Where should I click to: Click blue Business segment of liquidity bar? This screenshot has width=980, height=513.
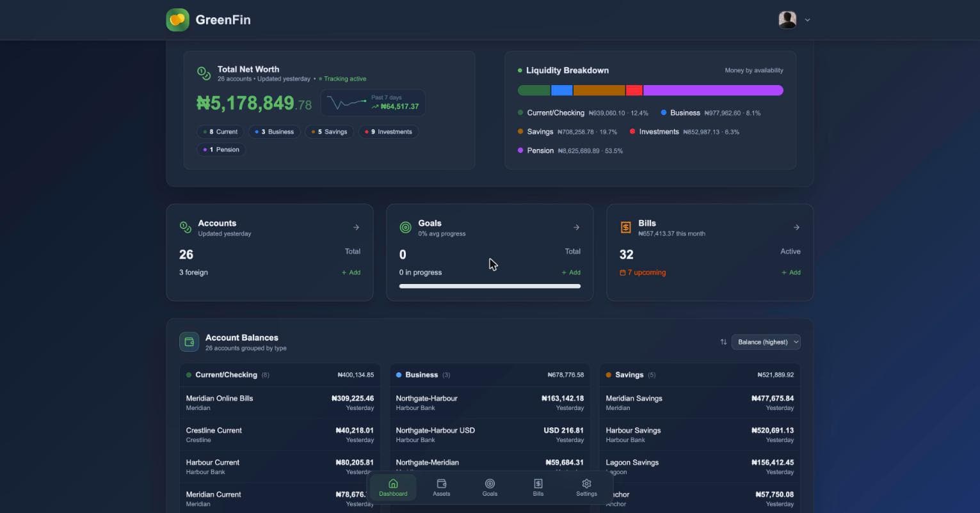561,90
